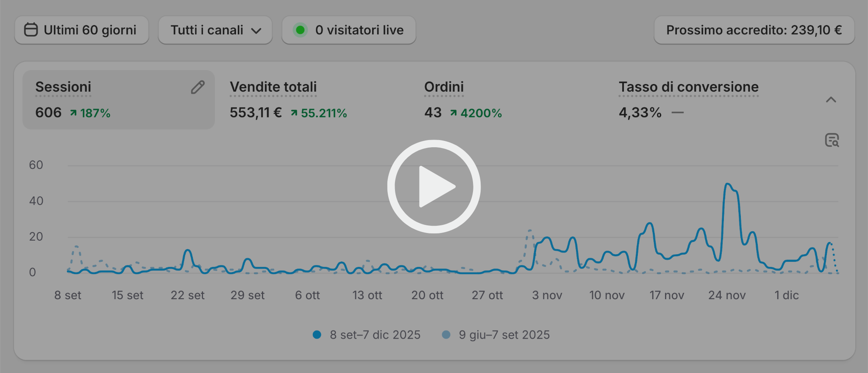The height and width of the screenshot is (373, 868).
Task: Toggle the 9 giu–7 set 2025 legend series
Action: (x=496, y=335)
